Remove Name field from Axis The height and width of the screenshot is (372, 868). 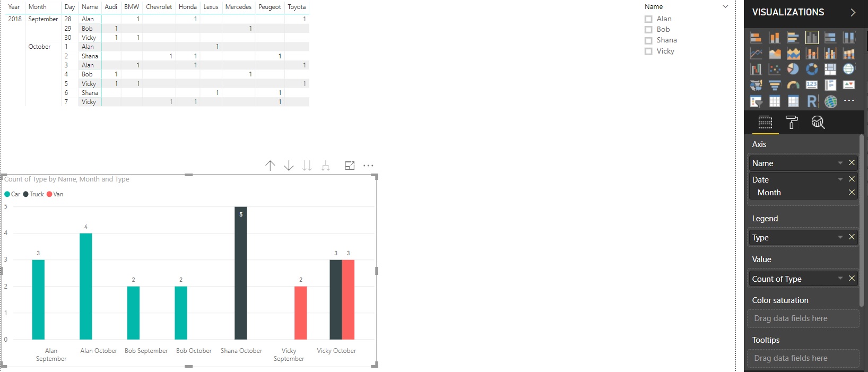pos(852,163)
